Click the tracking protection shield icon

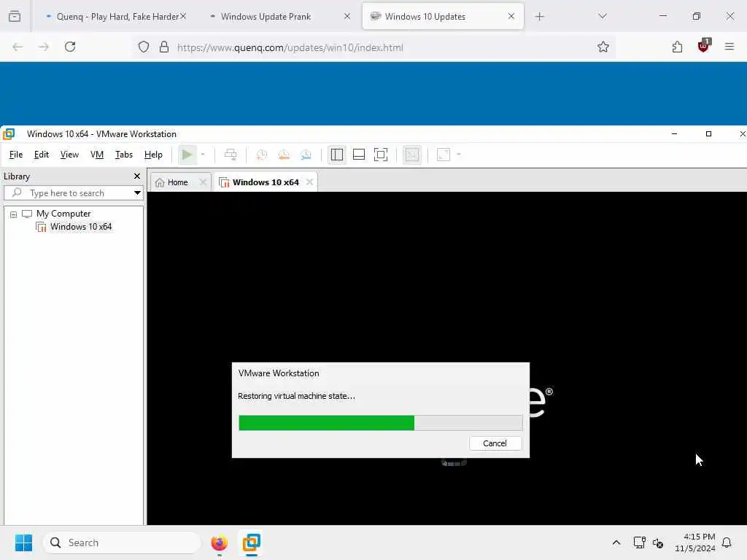pyautogui.click(x=144, y=47)
